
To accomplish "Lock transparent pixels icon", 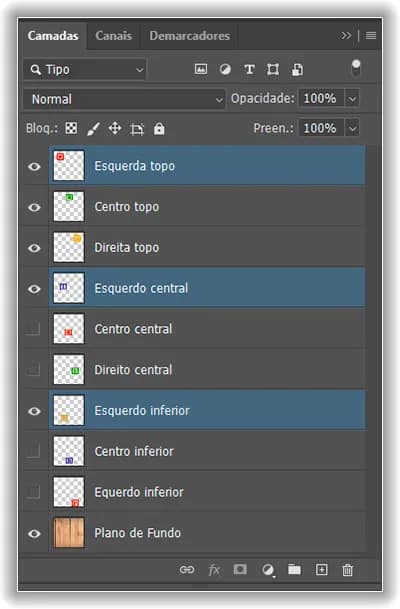I will point(71,128).
